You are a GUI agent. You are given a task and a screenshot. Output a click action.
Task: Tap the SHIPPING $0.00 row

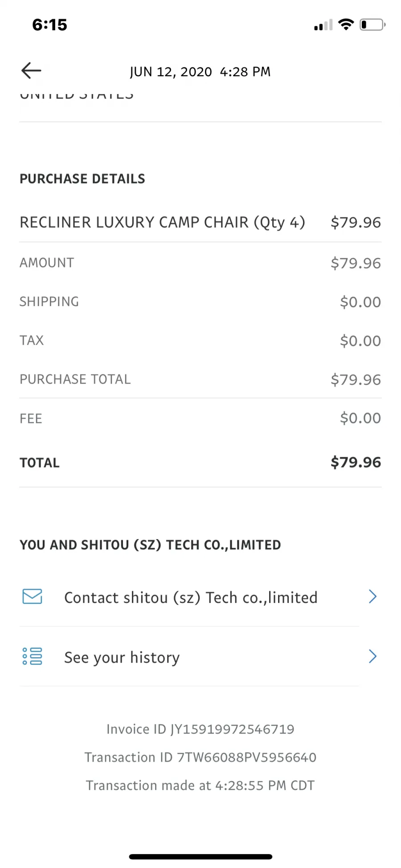point(200,302)
